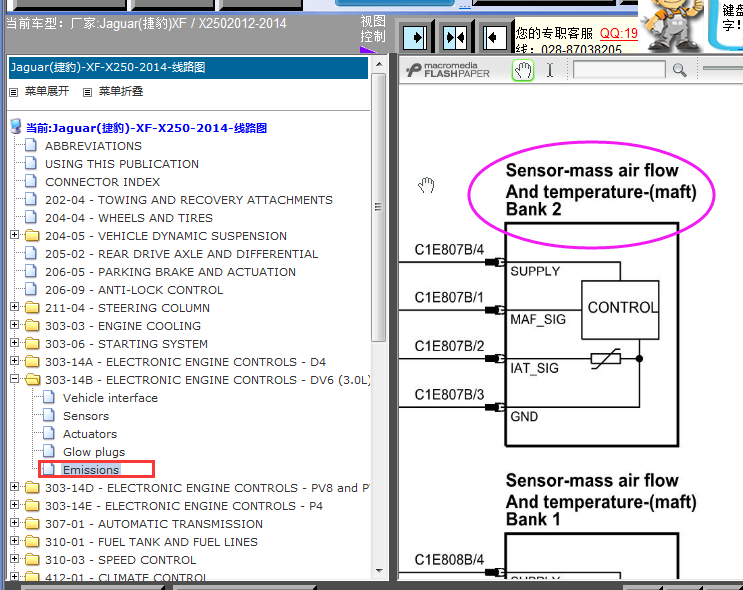The height and width of the screenshot is (590, 743).
Task: Open the Vehicle interface page
Action: [x=110, y=398]
